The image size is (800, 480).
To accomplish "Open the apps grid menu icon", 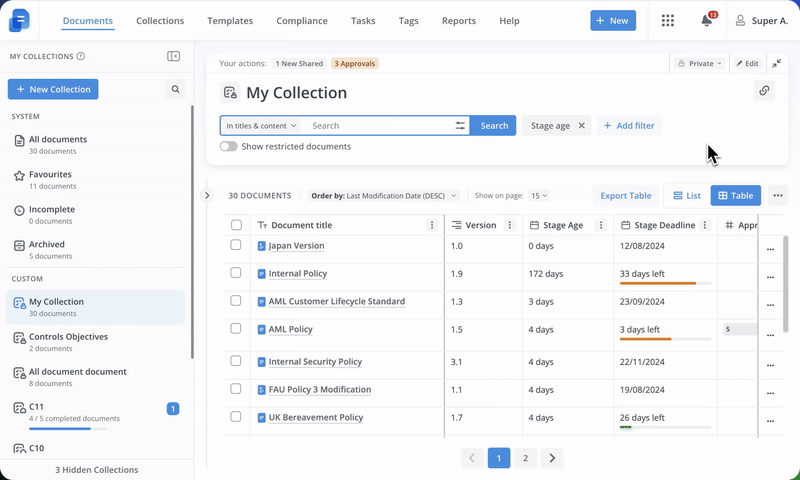I will click(x=667, y=20).
